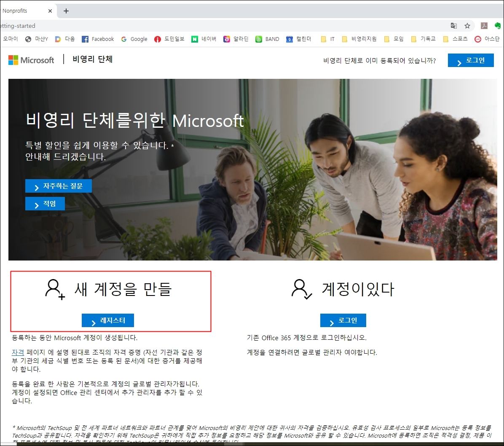Click the 비영리 단체를위한 Microsoft banner title

coord(135,121)
